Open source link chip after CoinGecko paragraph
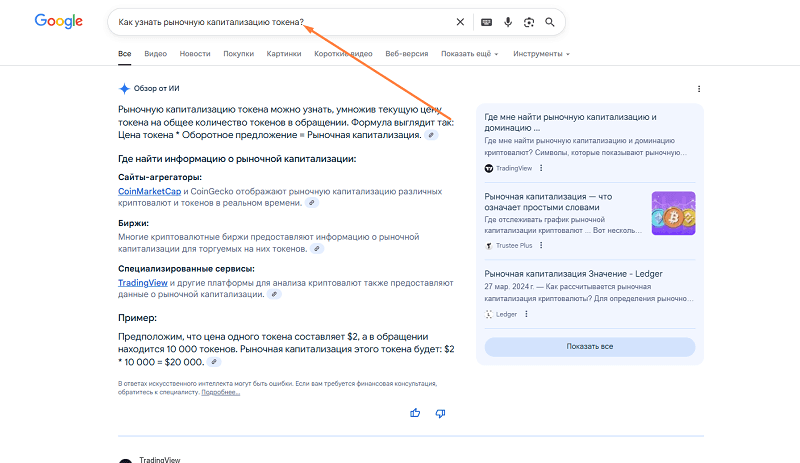This screenshot has width=800, height=463. [x=312, y=203]
